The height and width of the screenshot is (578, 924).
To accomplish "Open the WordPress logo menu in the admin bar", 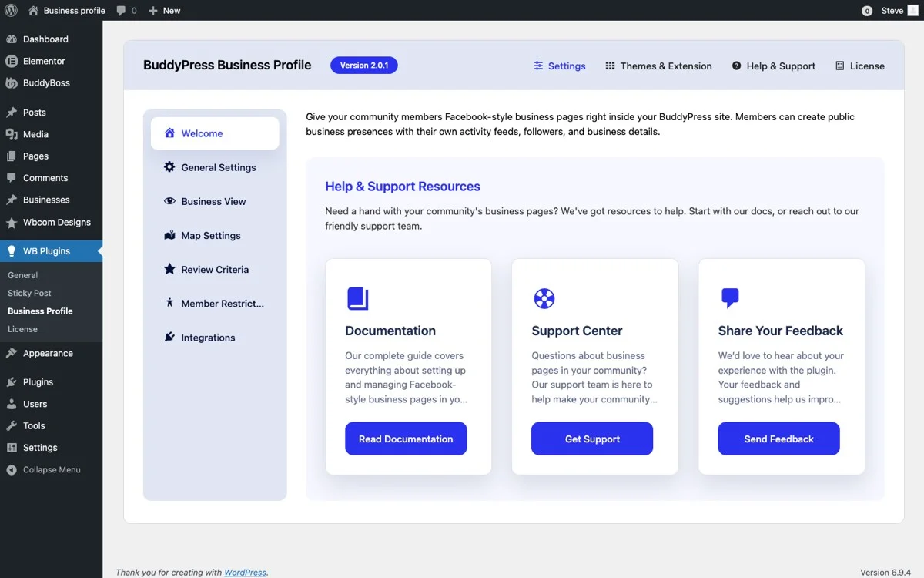I will [11, 10].
